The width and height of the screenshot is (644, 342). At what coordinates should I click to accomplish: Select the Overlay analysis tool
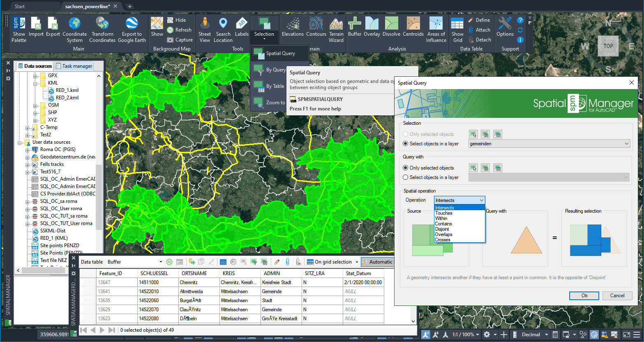[372, 27]
